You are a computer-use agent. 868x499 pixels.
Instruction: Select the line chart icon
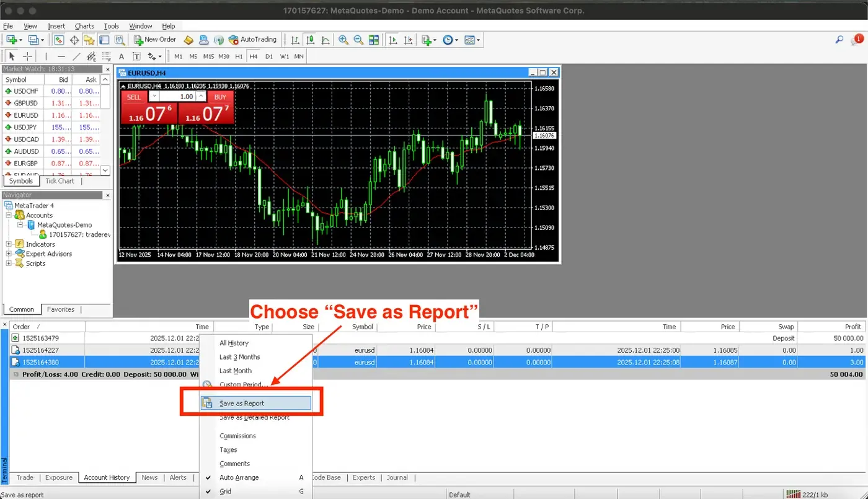point(325,40)
